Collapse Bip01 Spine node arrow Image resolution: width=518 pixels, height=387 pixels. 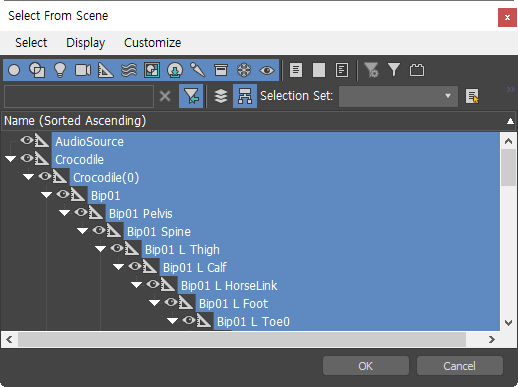coord(83,231)
